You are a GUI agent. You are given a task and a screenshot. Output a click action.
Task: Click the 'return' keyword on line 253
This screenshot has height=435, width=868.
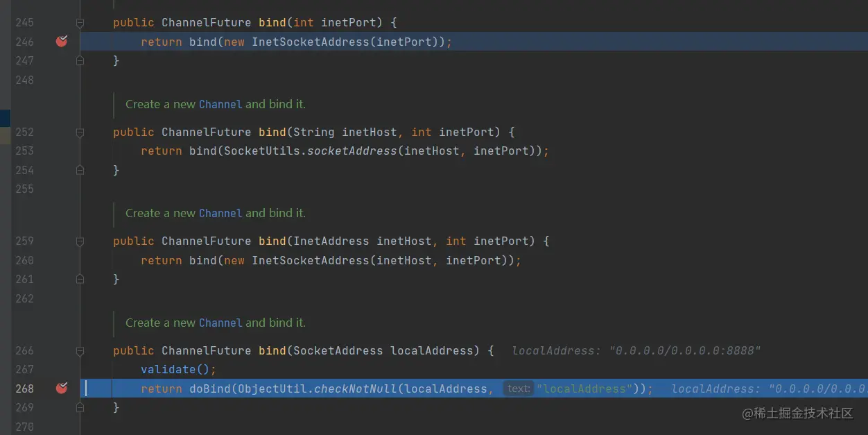(x=162, y=151)
